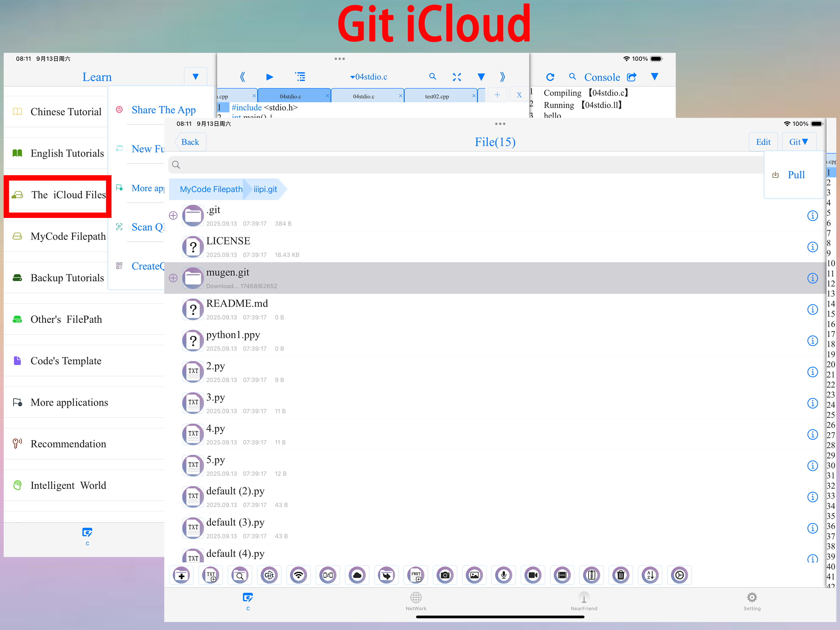Open the Console down-triangle menu

point(655,77)
